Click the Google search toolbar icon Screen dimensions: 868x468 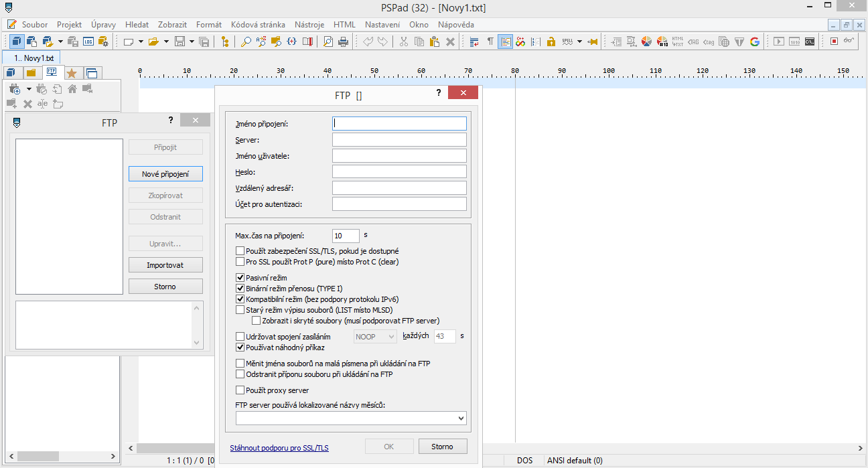click(x=755, y=42)
